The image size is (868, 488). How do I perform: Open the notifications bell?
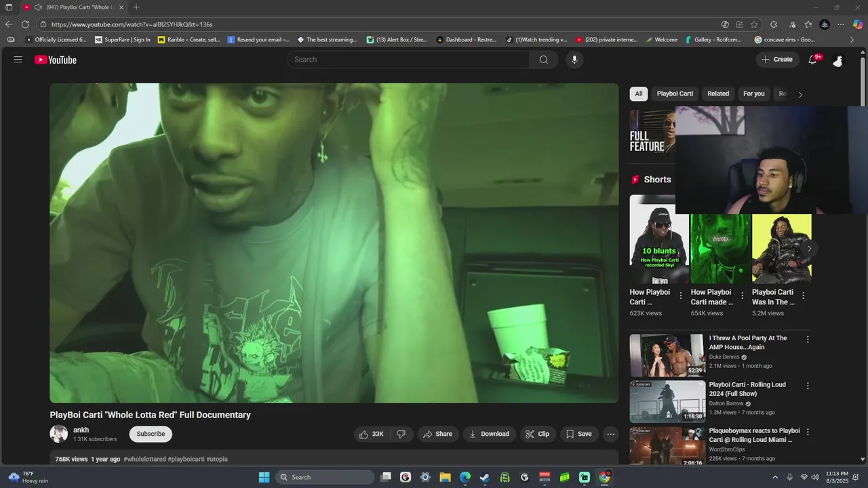813,60
